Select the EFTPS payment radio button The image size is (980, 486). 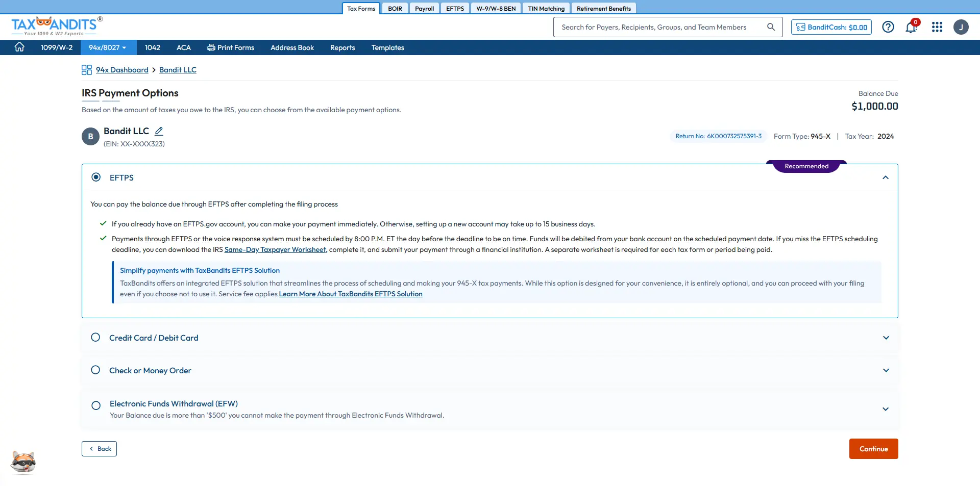point(96,177)
